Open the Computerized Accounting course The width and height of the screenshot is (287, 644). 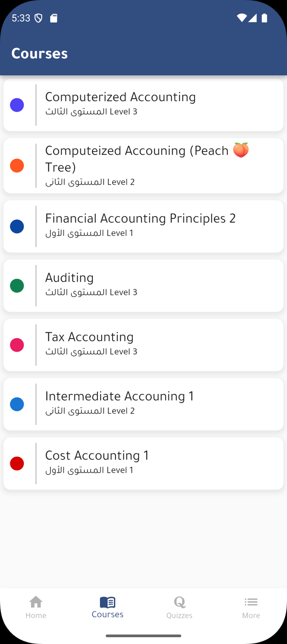[120, 97]
